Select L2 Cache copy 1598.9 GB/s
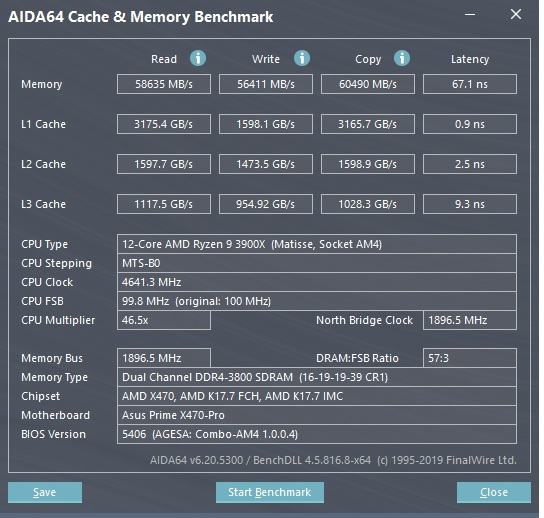Screen dimensions: 544x518 pos(368,164)
